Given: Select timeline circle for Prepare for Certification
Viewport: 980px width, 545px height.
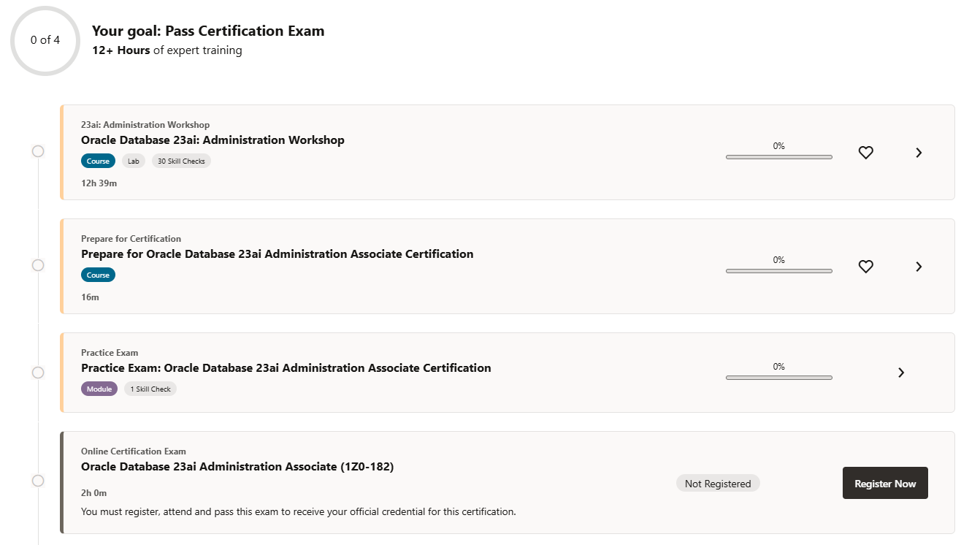Looking at the screenshot, I should click(x=38, y=265).
